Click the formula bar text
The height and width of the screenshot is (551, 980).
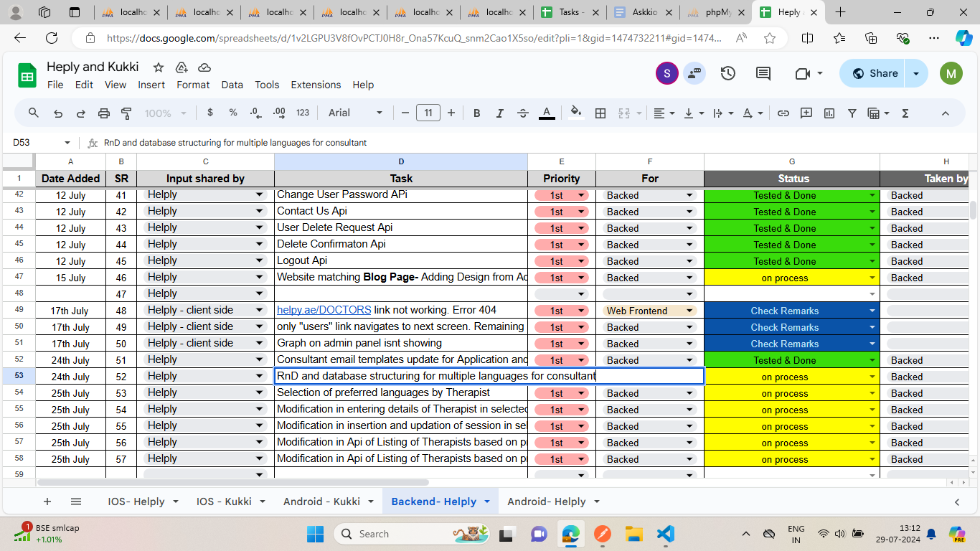pyautogui.click(x=235, y=143)
